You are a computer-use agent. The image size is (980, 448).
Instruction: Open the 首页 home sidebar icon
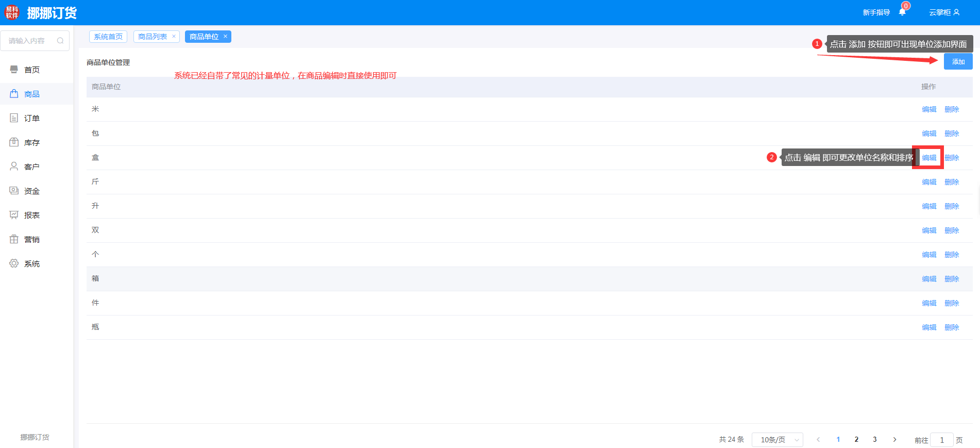point(14,70)
